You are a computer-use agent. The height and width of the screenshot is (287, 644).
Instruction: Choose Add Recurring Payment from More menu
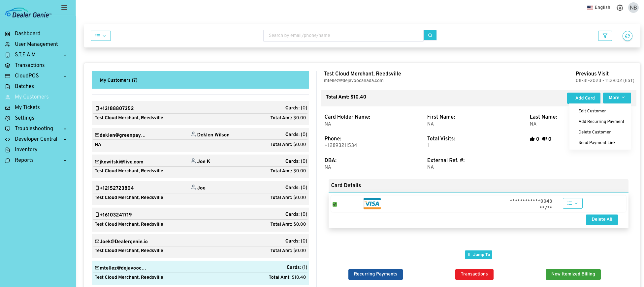click(x=601, y=122)
